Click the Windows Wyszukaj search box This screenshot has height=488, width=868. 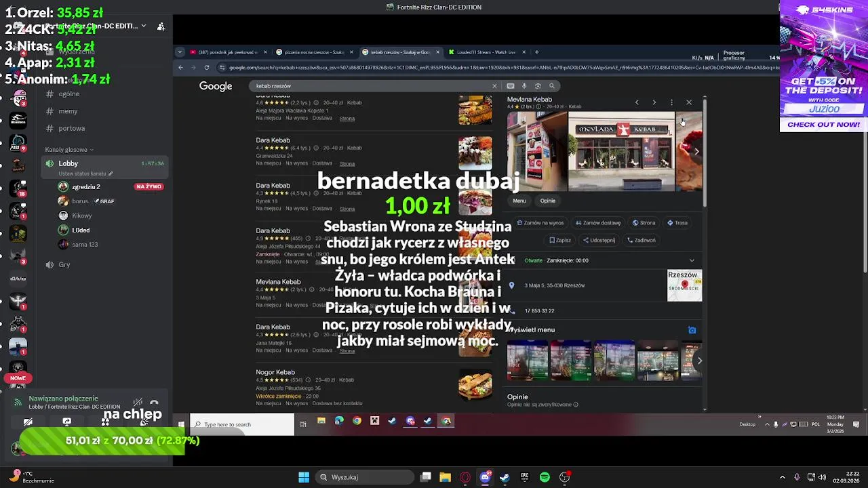click(365, 477)
